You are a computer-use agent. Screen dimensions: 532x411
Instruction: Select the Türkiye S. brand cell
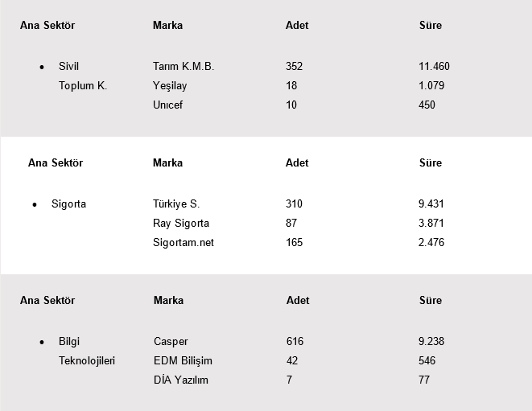point(175,204)
